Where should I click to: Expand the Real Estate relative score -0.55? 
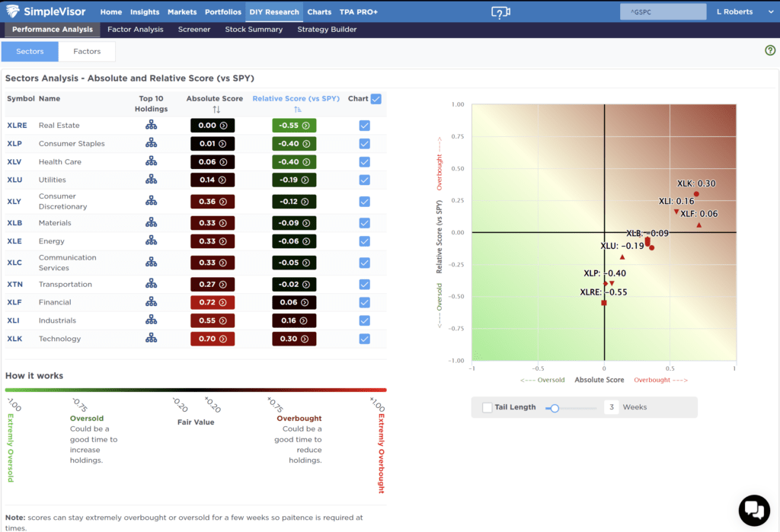294,126
